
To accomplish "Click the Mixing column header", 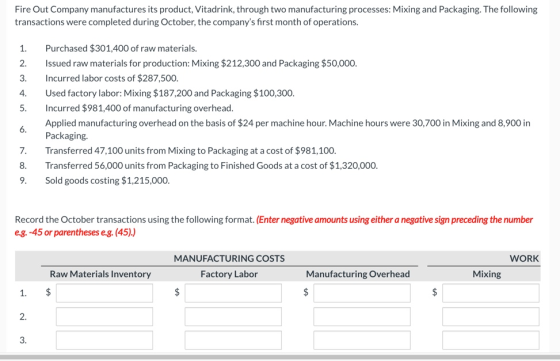I will [487, 274].
